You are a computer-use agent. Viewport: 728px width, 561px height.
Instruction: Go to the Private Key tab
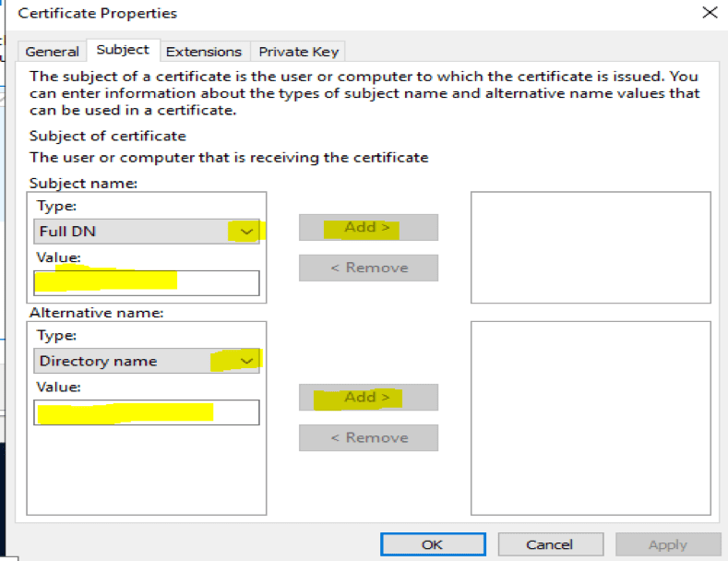tap(298, 52)
